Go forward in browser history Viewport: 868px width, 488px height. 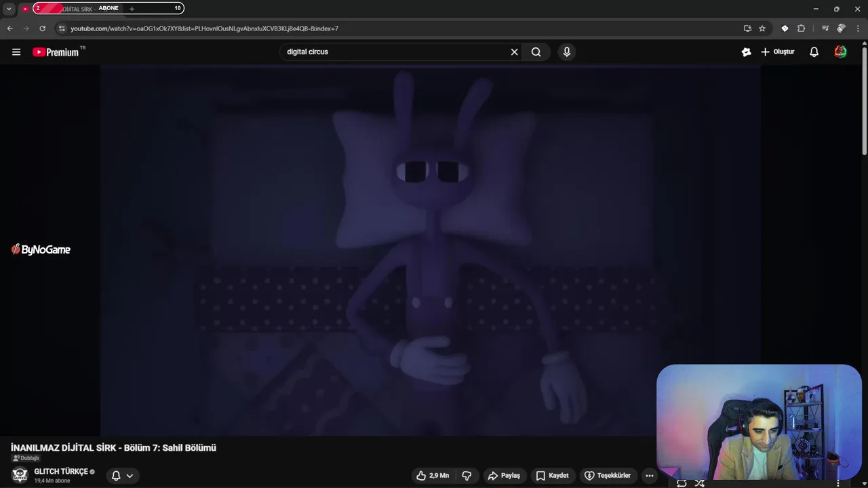26,28
